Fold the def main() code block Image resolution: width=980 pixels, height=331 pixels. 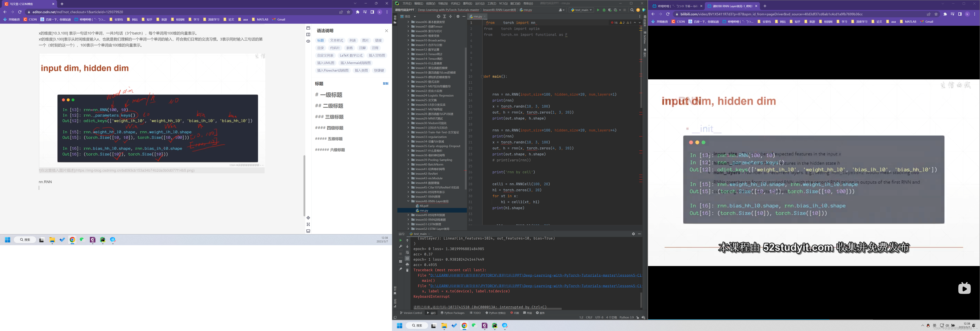pyautogui.click(x=482, y=77)
